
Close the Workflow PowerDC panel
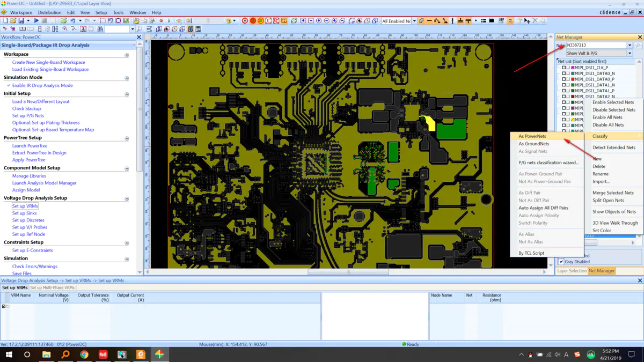click(139, 37)
